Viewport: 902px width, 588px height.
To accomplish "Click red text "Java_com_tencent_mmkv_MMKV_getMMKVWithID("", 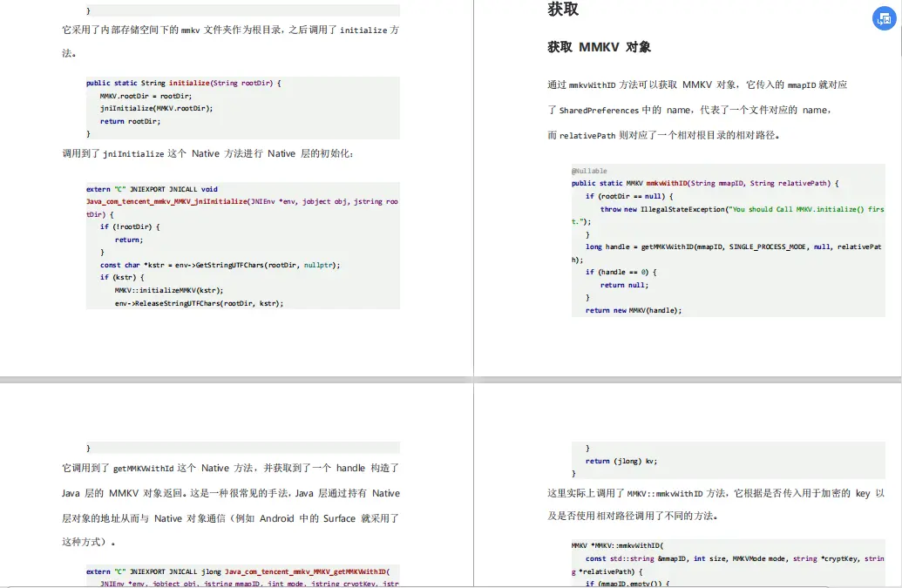I will pos(307,572).
